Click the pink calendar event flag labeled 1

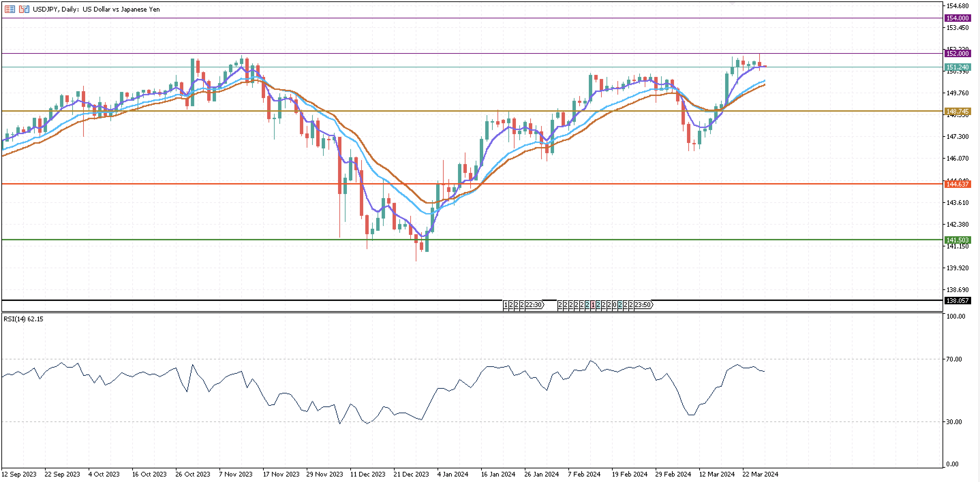593,305
